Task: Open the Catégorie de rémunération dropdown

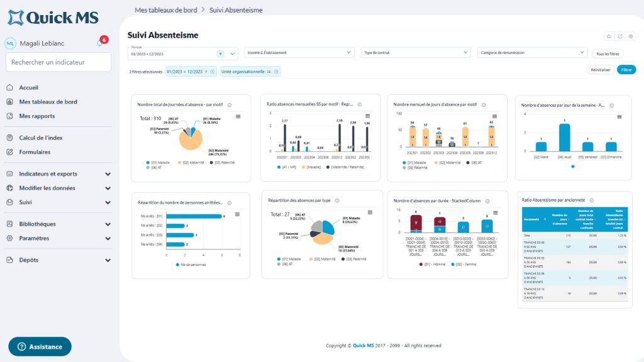Action: (532, 53)
